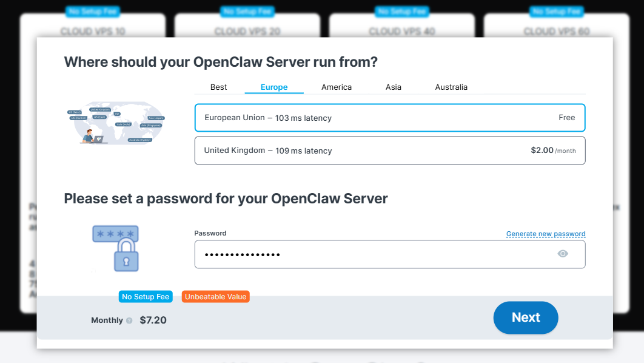Click the $7.20 monthly price
The width and height of the screenshot is (644, 363).
(153, 321)
